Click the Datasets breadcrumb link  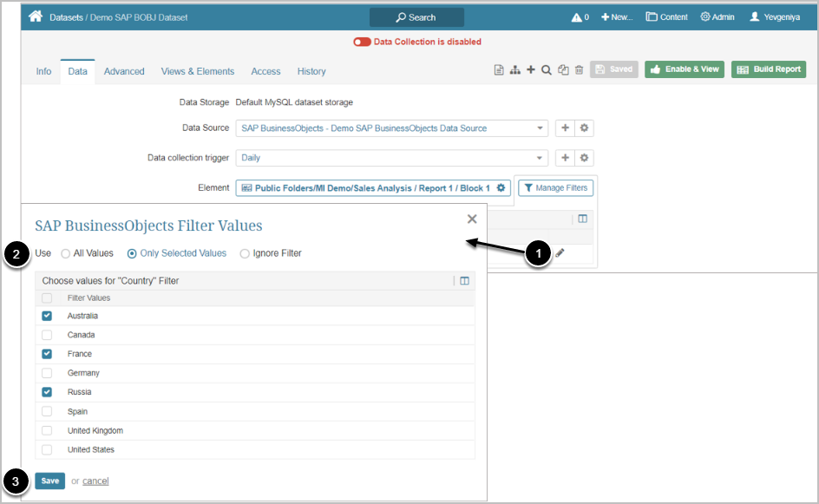click(66, 17)
